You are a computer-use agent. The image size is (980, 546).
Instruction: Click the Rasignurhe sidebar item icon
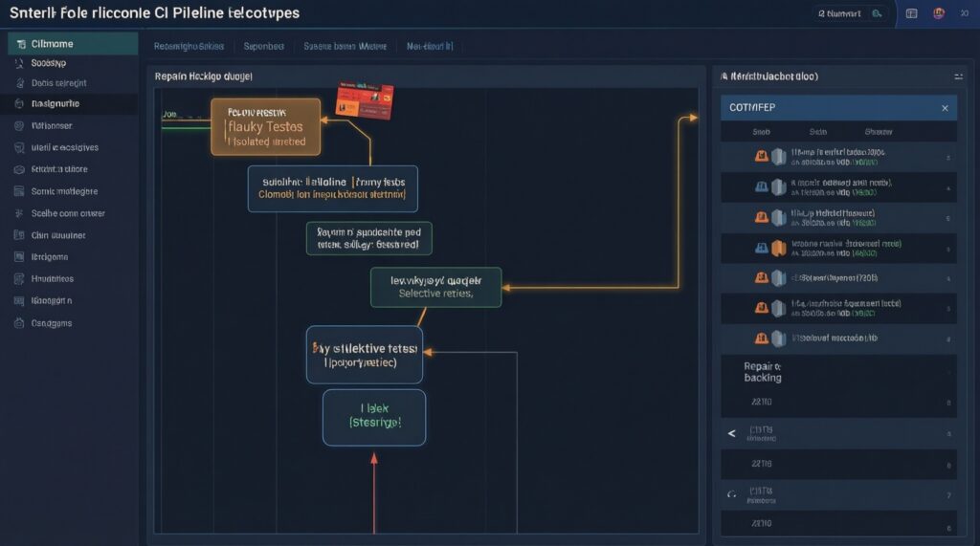(x=19, y=103)
